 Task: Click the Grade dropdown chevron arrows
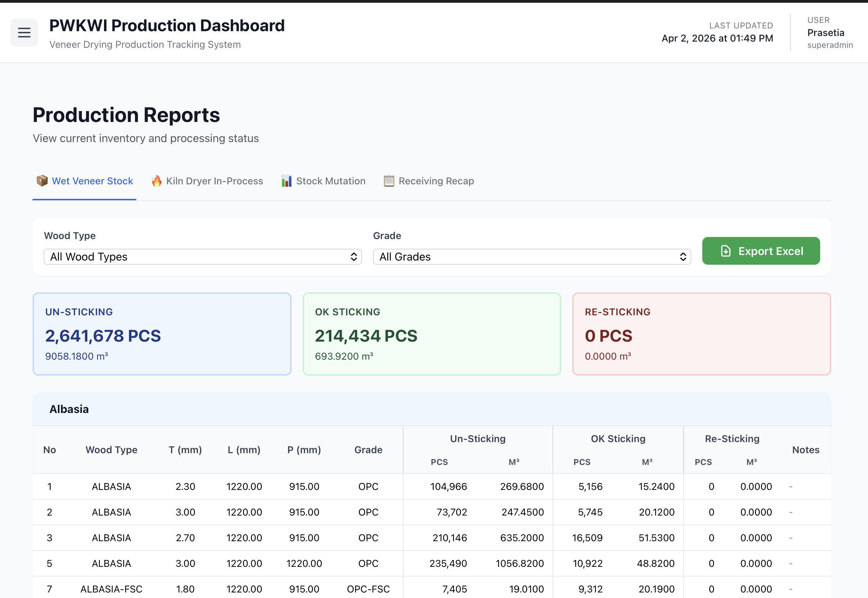(683, 257)
